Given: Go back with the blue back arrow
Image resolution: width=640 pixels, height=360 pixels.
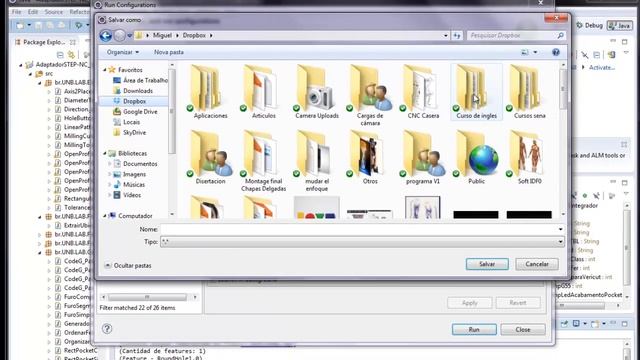Looking at the screenshot, I should 106,36.
